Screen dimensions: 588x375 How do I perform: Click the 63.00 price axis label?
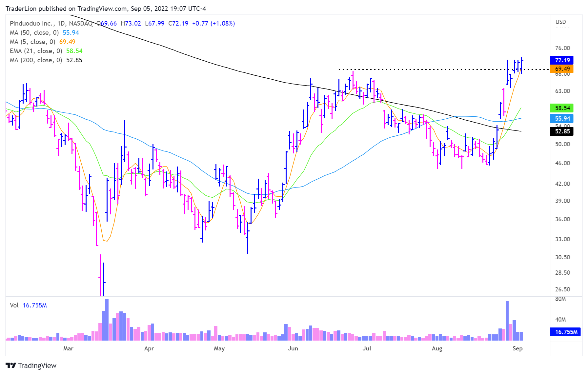(562, 91)
